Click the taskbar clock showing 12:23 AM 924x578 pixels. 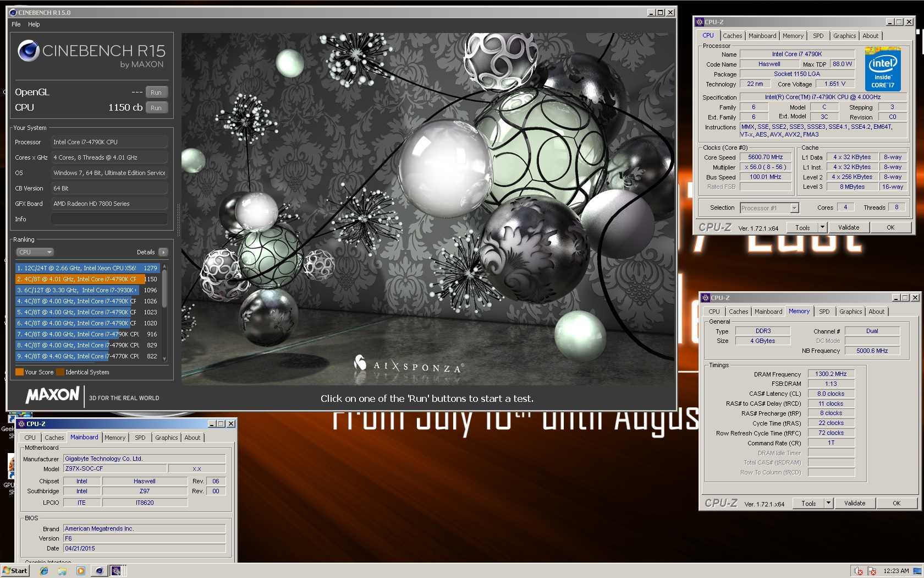[896, 571]
